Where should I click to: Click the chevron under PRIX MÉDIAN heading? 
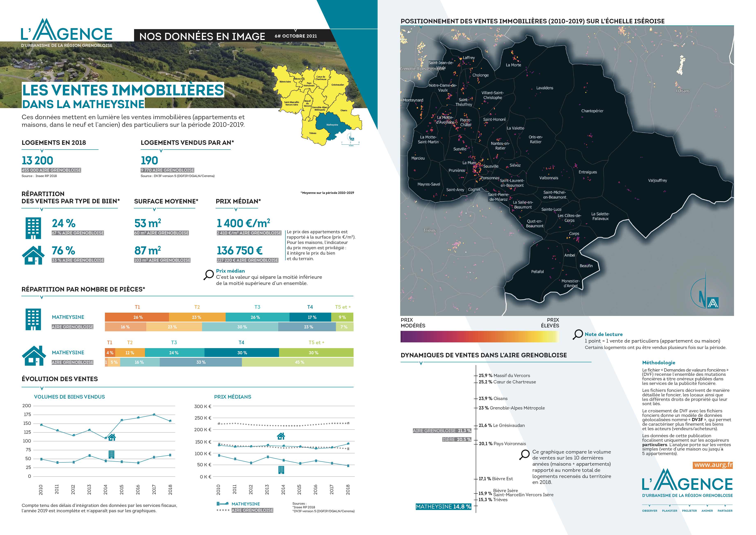[236, 209]
